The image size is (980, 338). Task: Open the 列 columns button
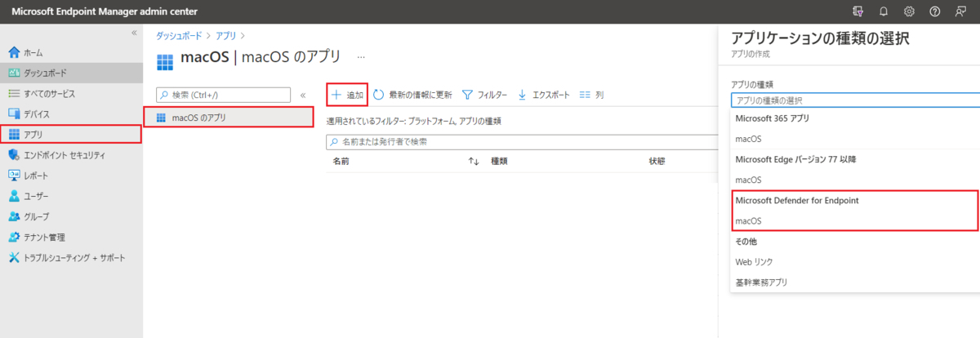click(591, 95)
